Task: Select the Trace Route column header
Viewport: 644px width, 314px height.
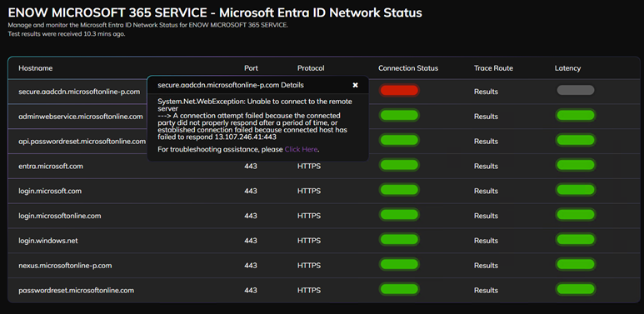Action: (x=493, y=68)
